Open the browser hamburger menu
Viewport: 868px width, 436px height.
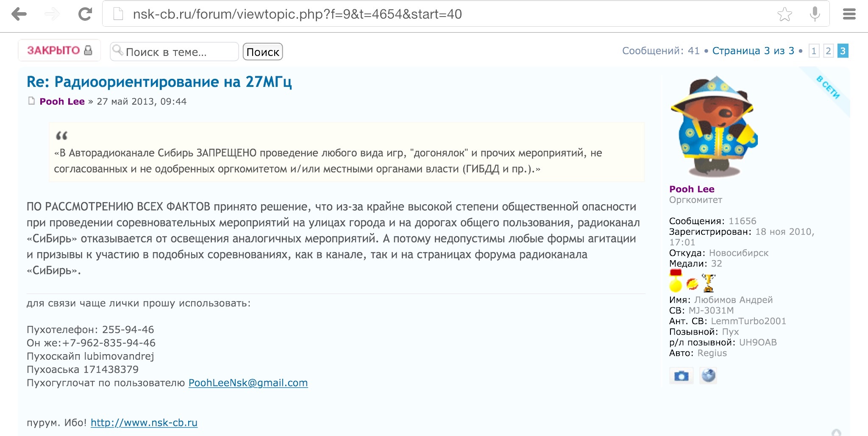coord(849,14)
